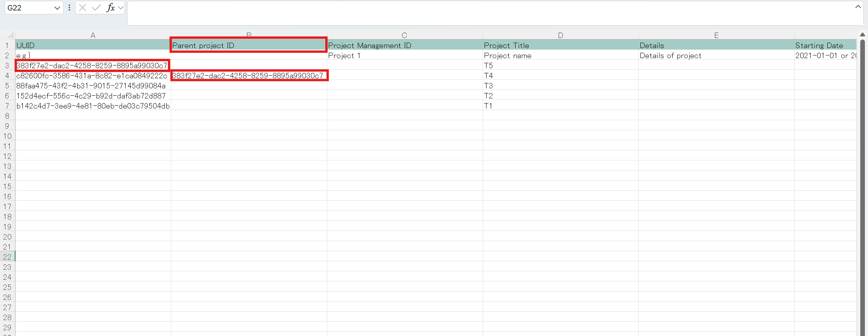Image resolution: width=868 pixels, height=336 pixels.
Task: Expand the function list dropdown next to fx
Action: coord(121,8)
